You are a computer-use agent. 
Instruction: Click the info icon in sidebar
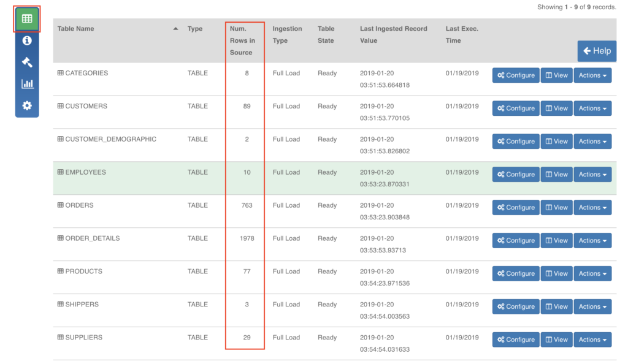click(x=27, y=40)
